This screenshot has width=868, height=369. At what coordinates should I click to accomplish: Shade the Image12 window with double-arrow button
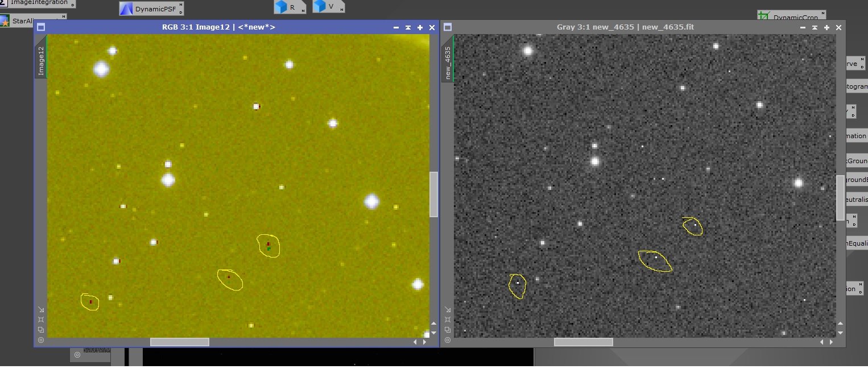408,27
